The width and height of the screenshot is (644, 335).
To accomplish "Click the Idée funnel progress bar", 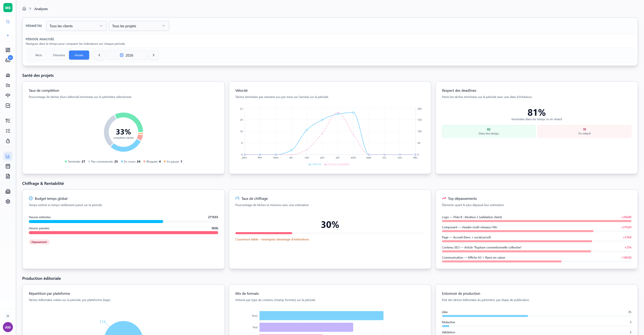I will coord(536,316).
